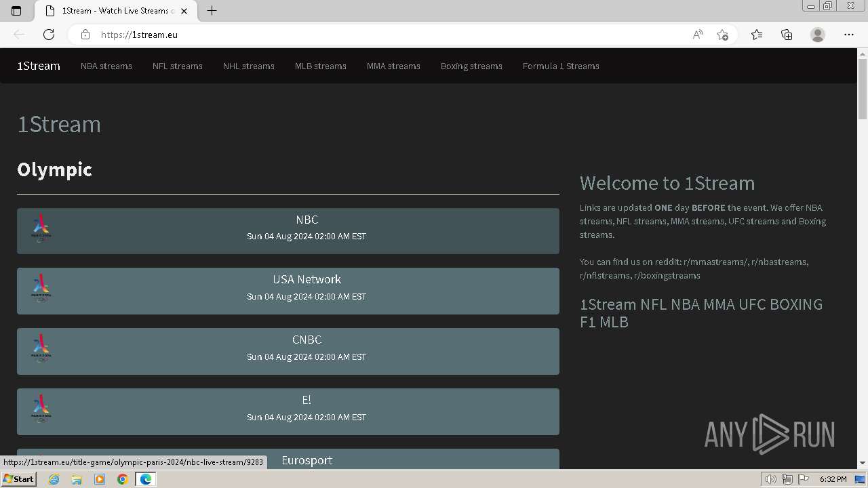
Task: Open NHL streams in navbar
Action: (x=249, y=66)
